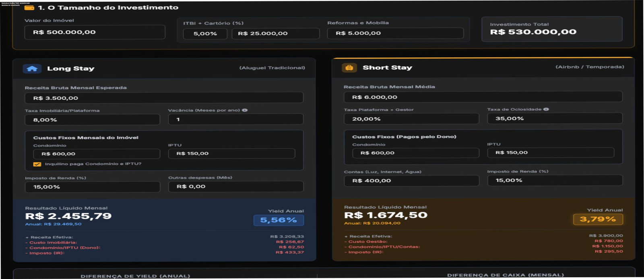This screenshot has width=644, height=279.
Task: Click the (Airbnb / Temporada) label
Action: pyautogui.click(x=590, y=67)
